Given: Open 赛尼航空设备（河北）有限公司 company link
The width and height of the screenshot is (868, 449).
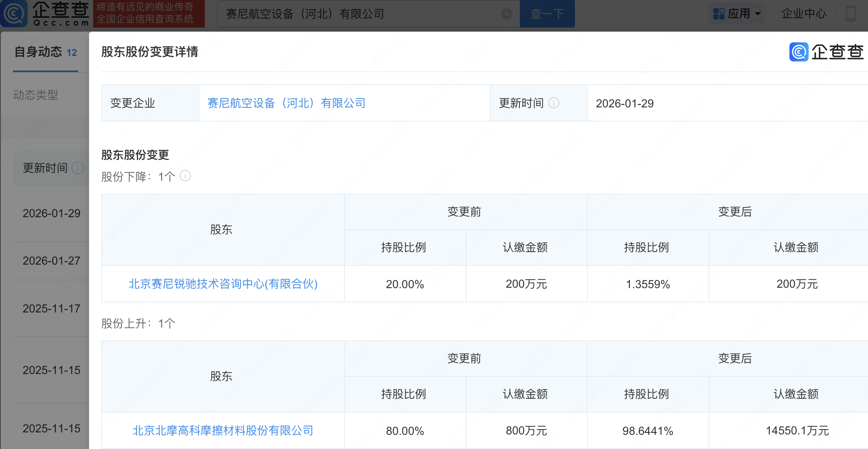Looking at the screenshot, I should click(286, 103).
